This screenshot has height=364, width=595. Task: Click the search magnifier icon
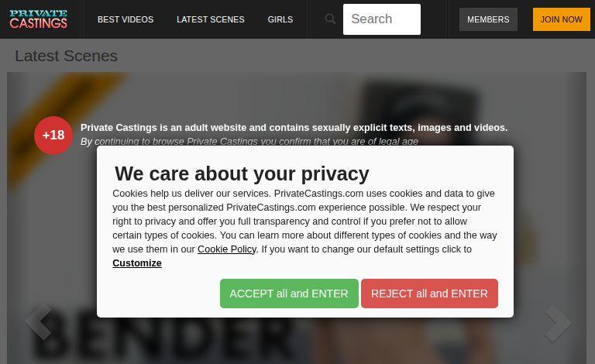(330, 19)
